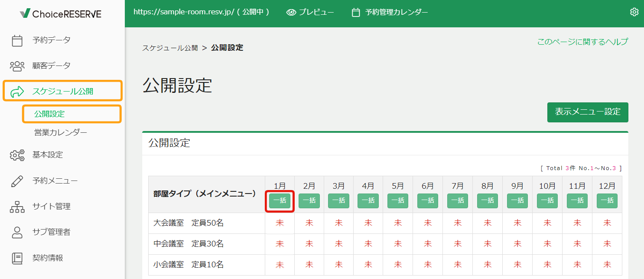The width and height of the screenshot is (644, 279).
Task: Click the 一括 button under 6月
Action: click(428, 201)
